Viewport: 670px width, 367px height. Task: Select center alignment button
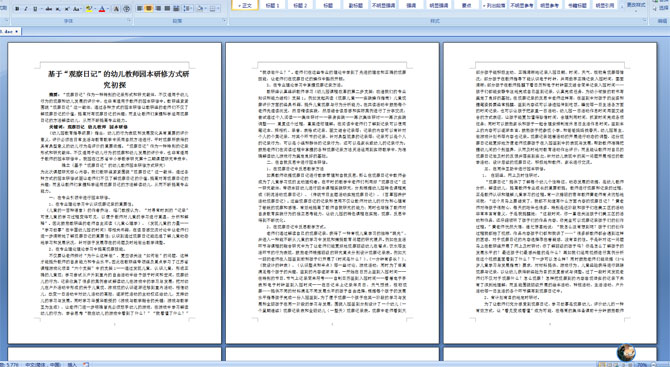pyautogui.click(x=149, y=9)
